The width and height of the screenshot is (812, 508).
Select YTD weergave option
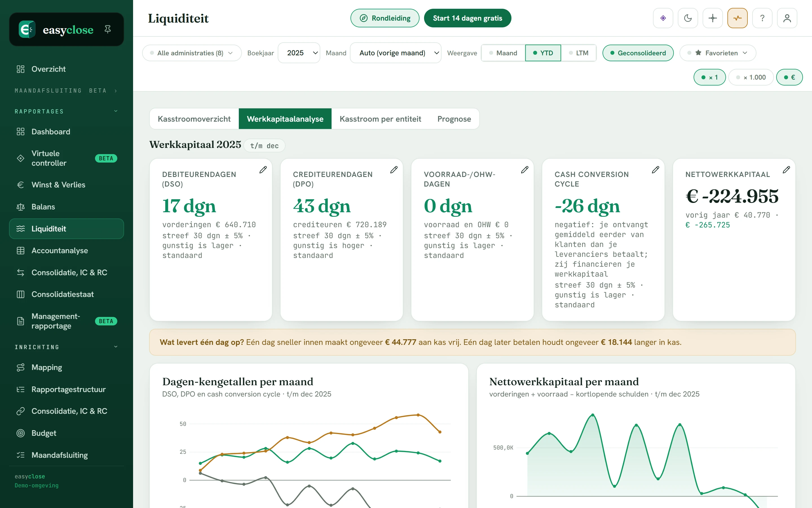543,53
